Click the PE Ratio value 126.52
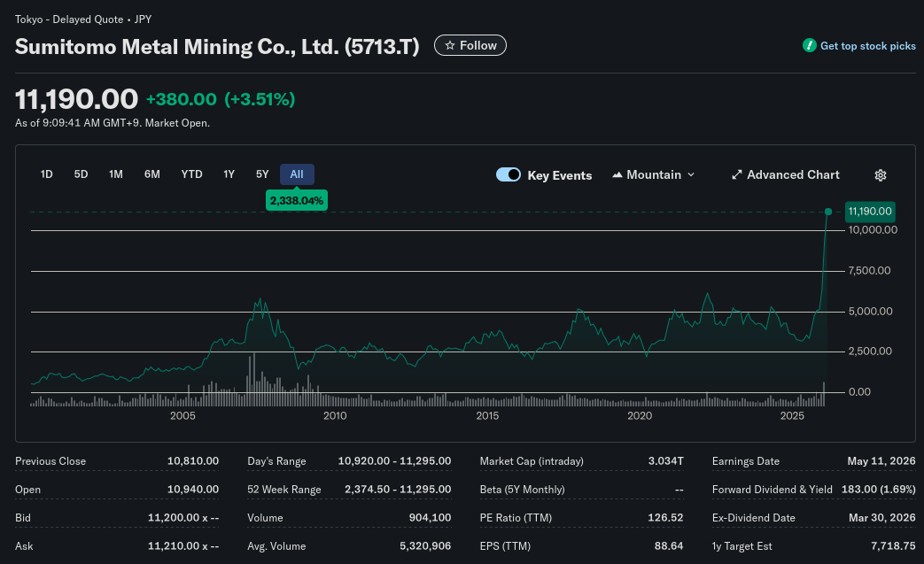This screenshot has height=564, width=924. [x=665, y=517]
